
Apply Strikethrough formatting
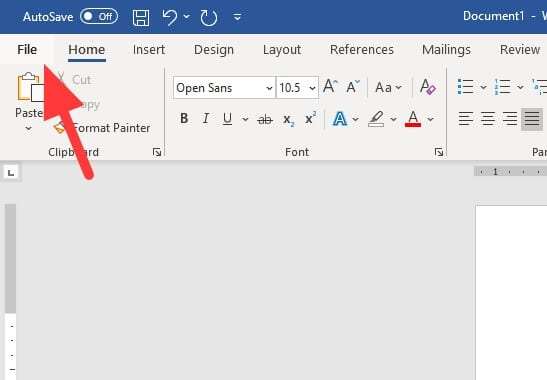click(x=265, y=119)
